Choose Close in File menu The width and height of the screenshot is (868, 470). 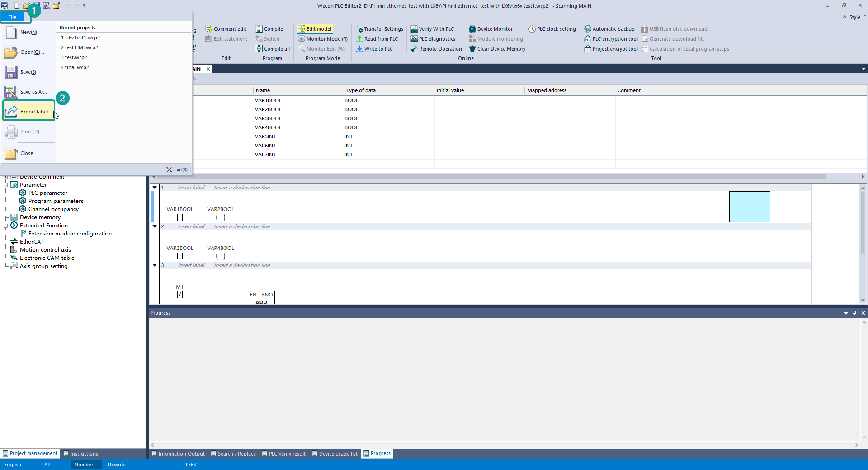[28, 153]
